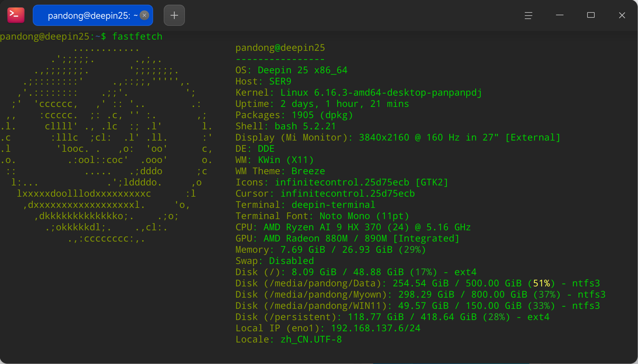
Task: Click the Shell: bash 5.2.21 line
Action: 286,126
